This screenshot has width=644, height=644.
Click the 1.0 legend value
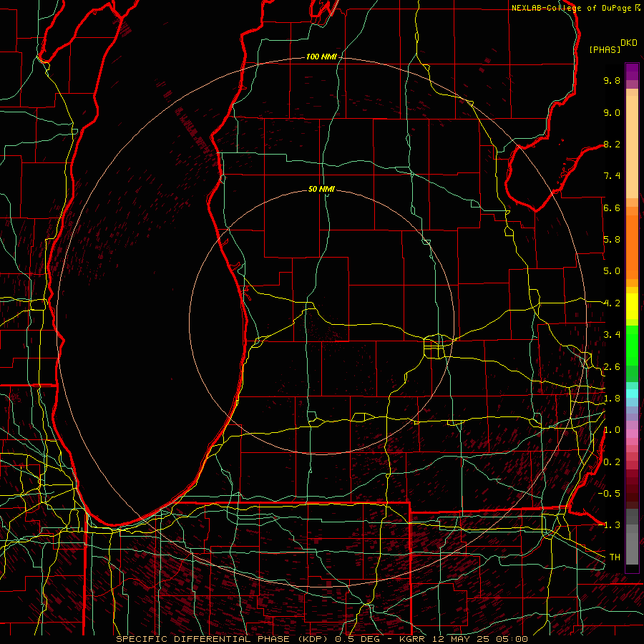[x=612, y=430]
